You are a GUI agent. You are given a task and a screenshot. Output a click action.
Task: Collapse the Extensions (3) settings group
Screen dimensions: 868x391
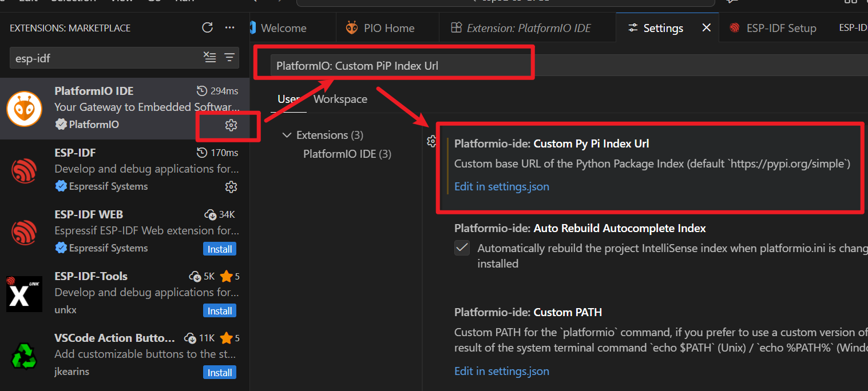click(287, 135)
